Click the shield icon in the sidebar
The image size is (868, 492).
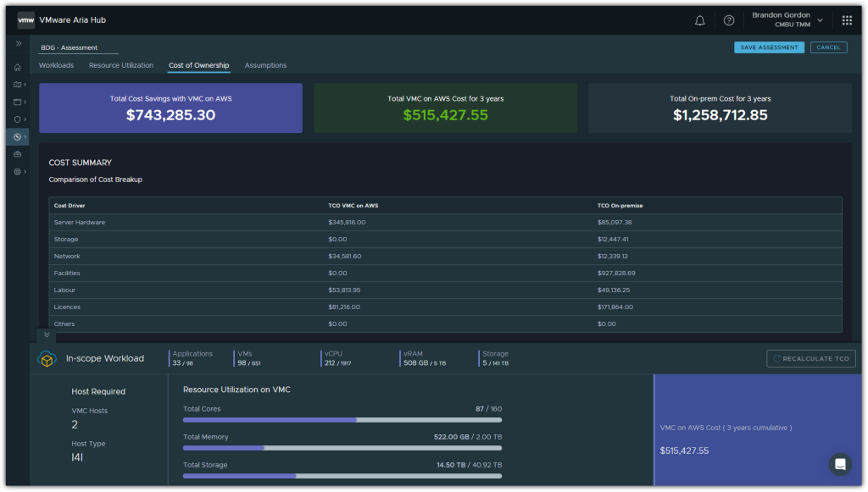18,119
